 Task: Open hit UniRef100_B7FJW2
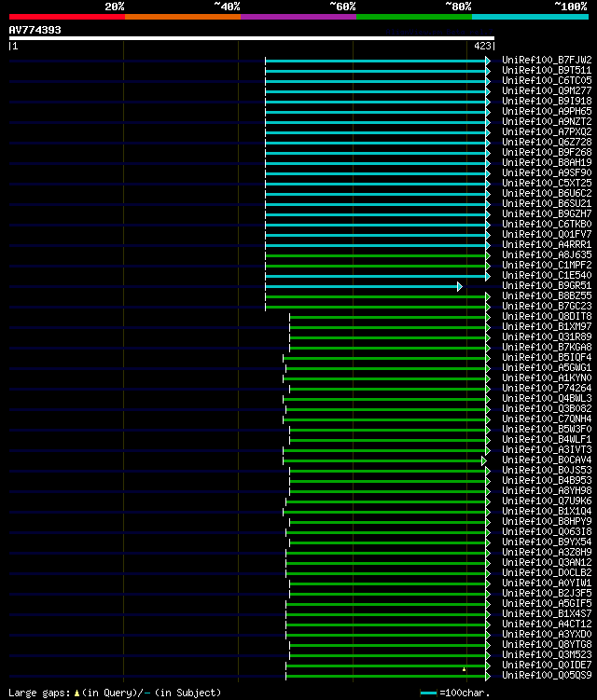coord(547,60)
